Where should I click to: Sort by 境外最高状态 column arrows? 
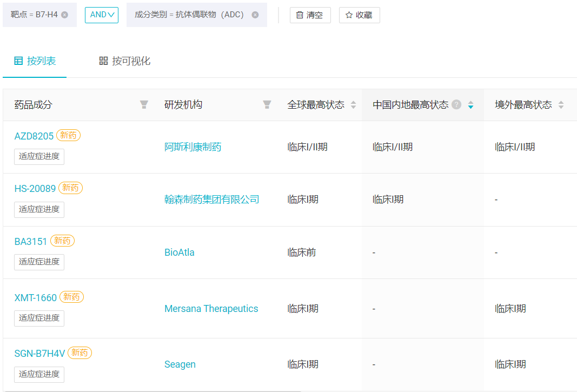tap(561, 105)
